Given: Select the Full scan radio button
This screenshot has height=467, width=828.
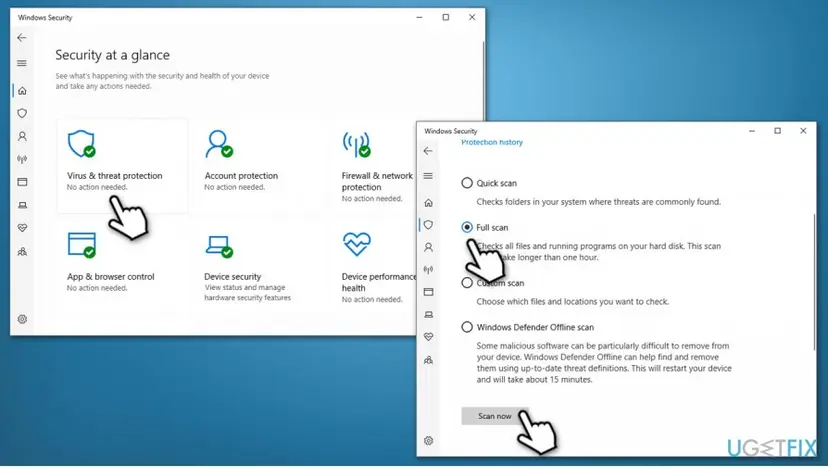Looking at the screenshot, I should (x=467, y=227).
